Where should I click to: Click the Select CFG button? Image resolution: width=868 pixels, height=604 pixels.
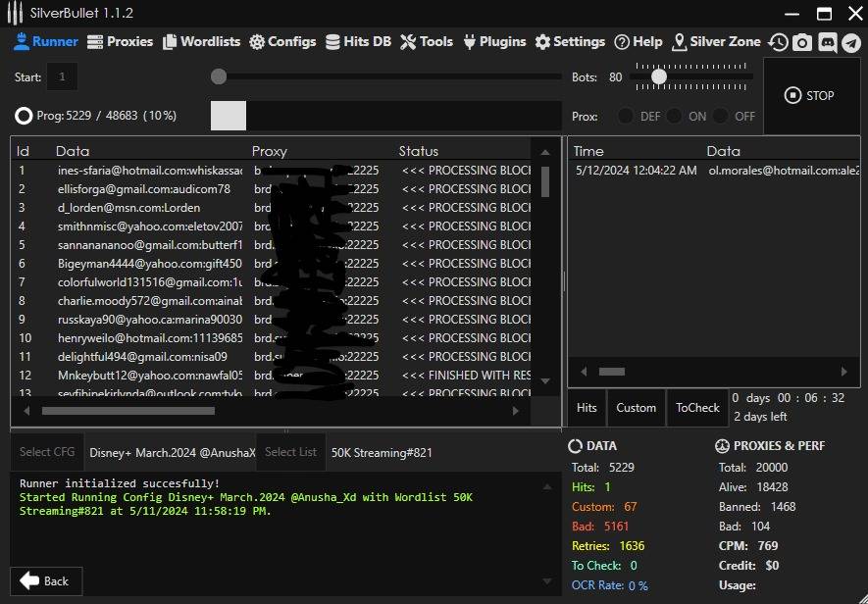[x=47, y=452]
